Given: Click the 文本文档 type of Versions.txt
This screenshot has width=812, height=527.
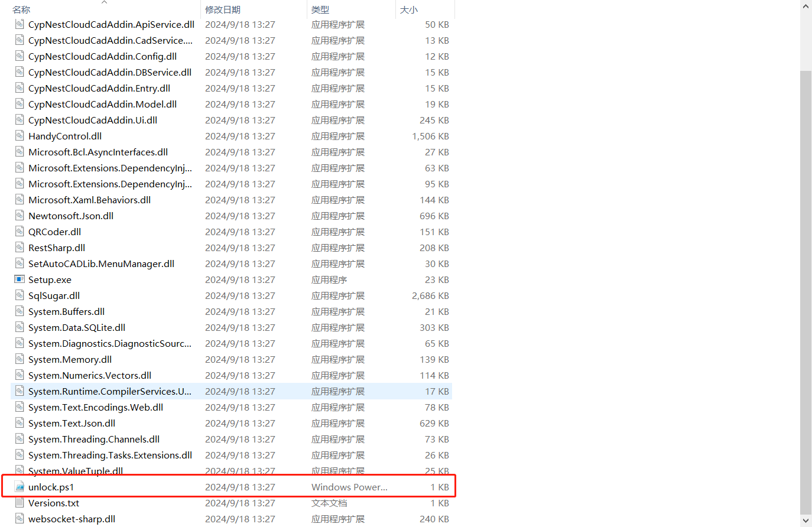Looking at the screenshot, I should (x=329, y=503).
